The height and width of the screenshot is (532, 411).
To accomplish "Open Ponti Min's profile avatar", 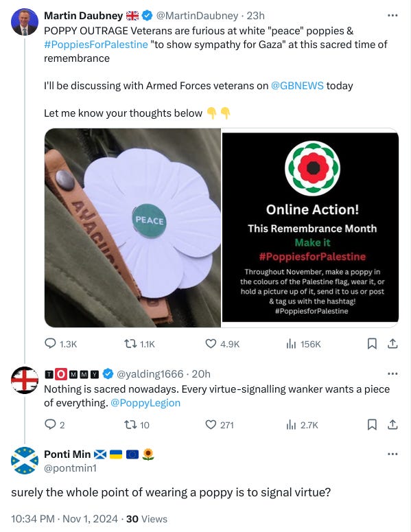I will click(25, 461).
